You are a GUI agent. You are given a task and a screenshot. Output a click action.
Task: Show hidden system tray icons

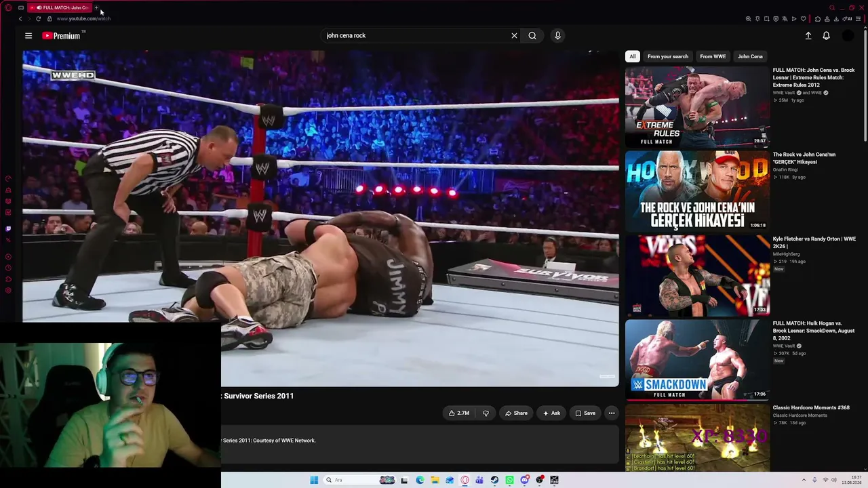[x=804, y=480]
